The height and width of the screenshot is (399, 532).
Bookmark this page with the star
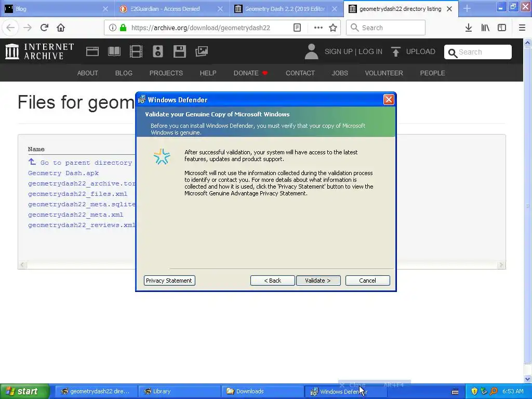(333, 28)
